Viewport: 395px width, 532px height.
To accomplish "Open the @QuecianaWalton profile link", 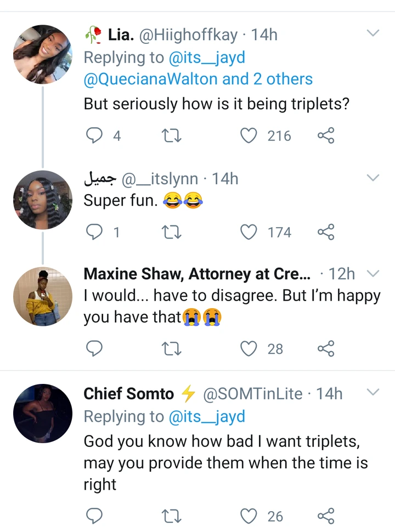I will pos(150,79).
